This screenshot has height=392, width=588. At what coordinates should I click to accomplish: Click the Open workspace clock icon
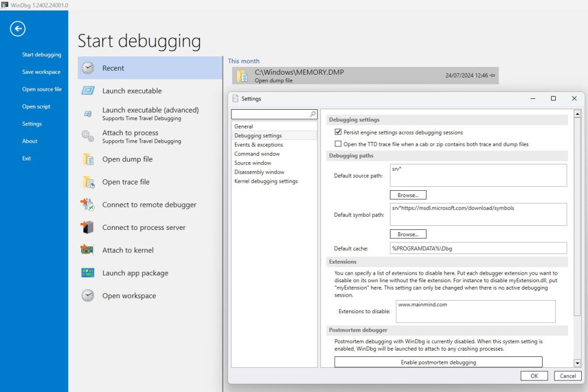click(x=88, y=295)
